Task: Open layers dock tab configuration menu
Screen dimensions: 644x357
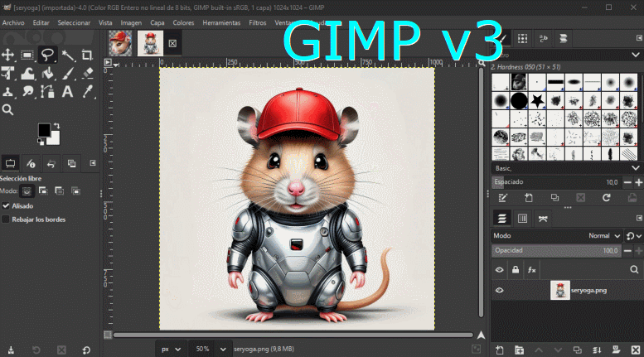Action: point(639,219)
